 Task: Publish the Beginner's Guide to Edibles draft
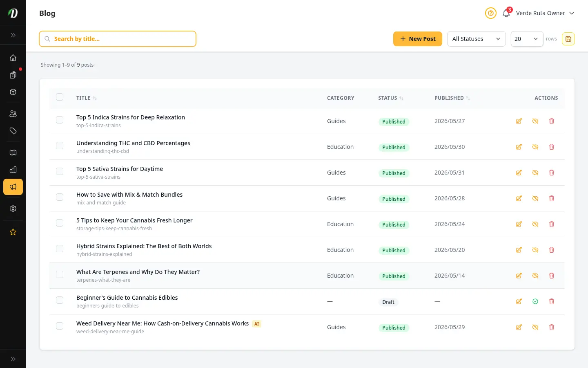(x=535, y=301)
